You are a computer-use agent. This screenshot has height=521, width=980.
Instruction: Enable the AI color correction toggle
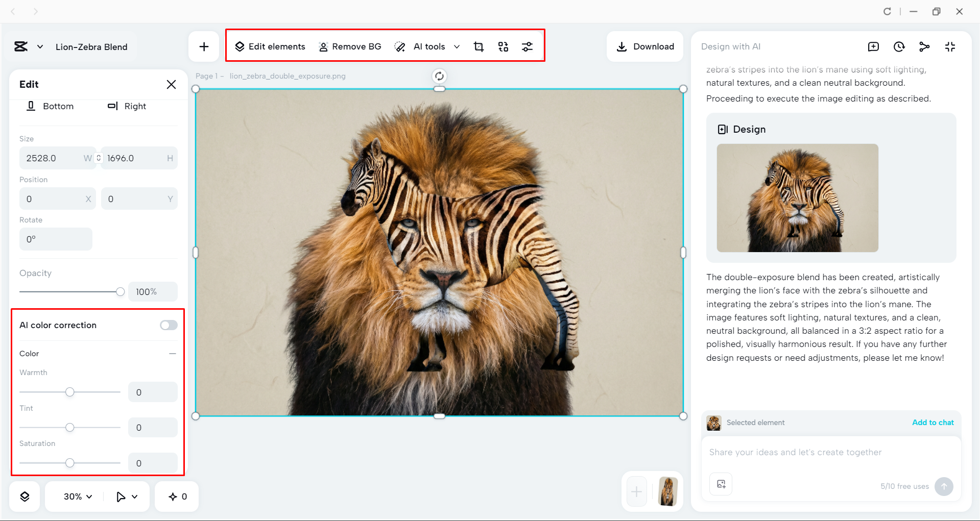[x=169, y=325]
